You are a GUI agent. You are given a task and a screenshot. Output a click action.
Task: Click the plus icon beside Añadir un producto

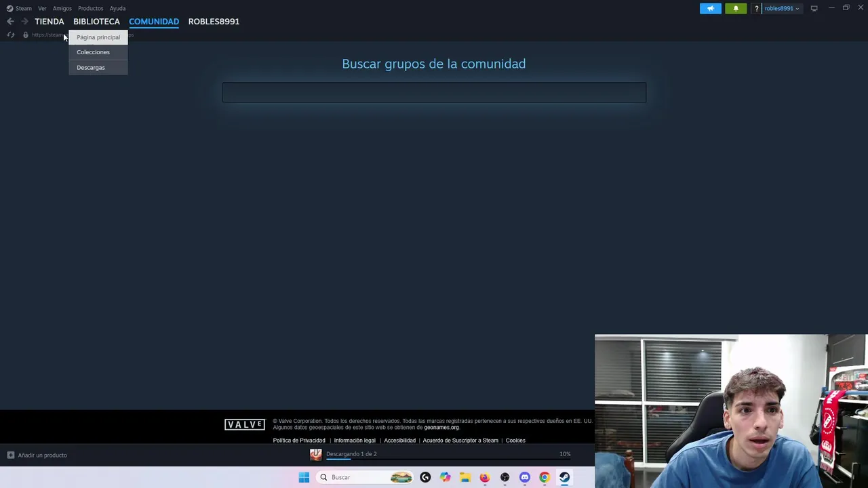pyautogui.click(x=10, y=455)
